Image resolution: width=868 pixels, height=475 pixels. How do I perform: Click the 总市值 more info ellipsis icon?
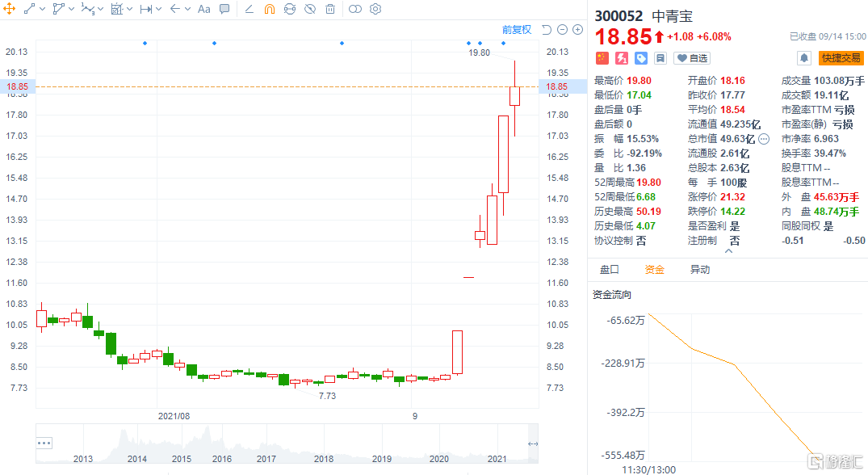[764, 139]
